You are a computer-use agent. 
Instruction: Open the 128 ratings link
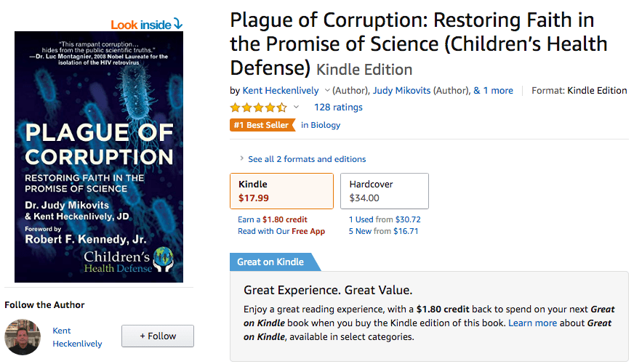tap(338, 108)
